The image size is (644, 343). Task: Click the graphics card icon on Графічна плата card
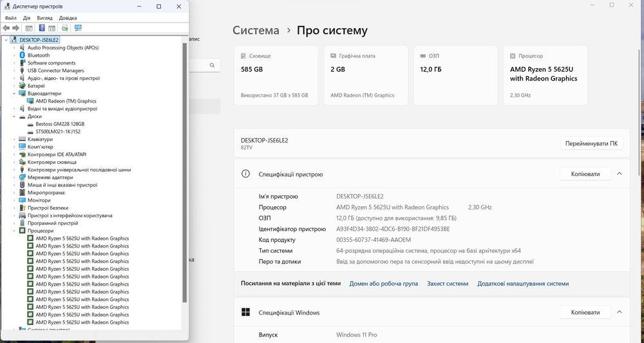pos(333,56)
